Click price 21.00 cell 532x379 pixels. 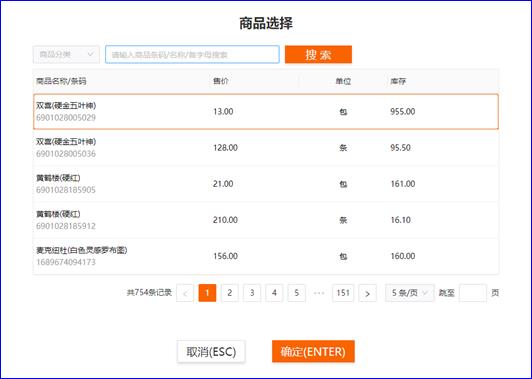point(223,184)
